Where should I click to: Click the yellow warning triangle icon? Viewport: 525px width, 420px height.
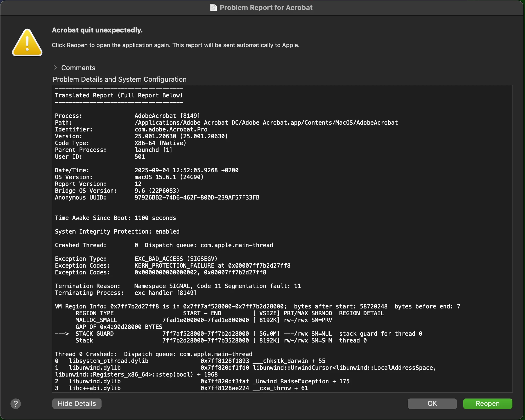27,43
